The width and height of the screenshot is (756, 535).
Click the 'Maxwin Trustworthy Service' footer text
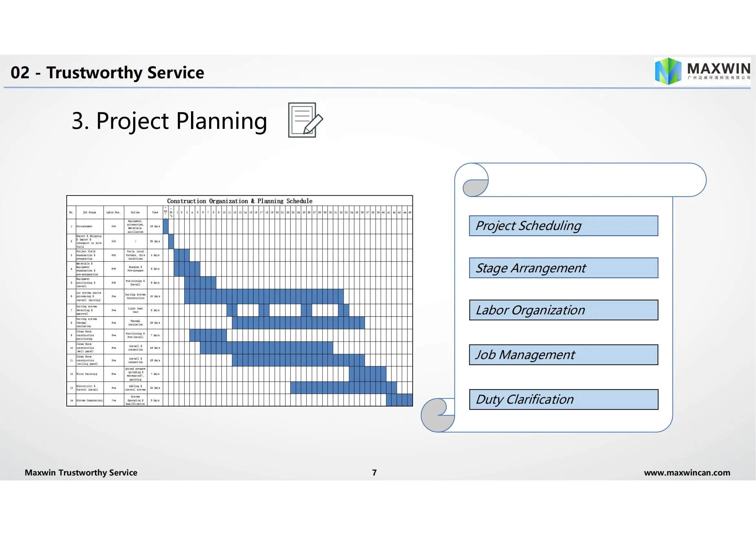[x=81, y=473]
